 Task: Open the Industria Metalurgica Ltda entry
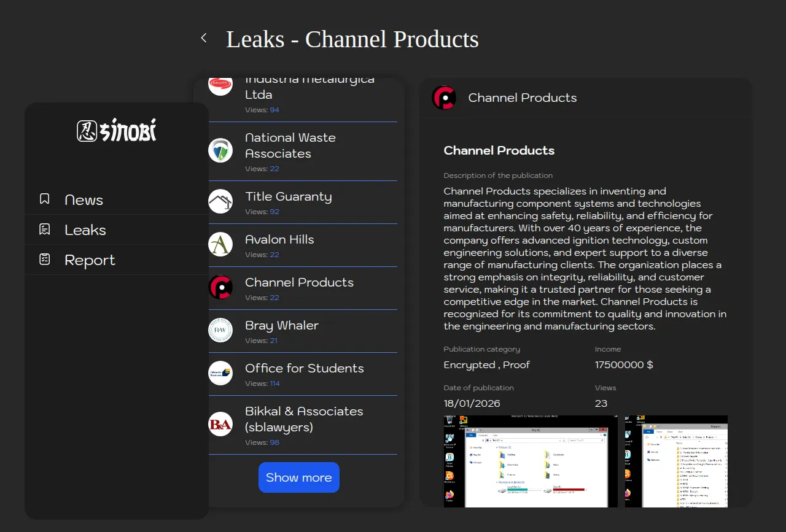309,88
